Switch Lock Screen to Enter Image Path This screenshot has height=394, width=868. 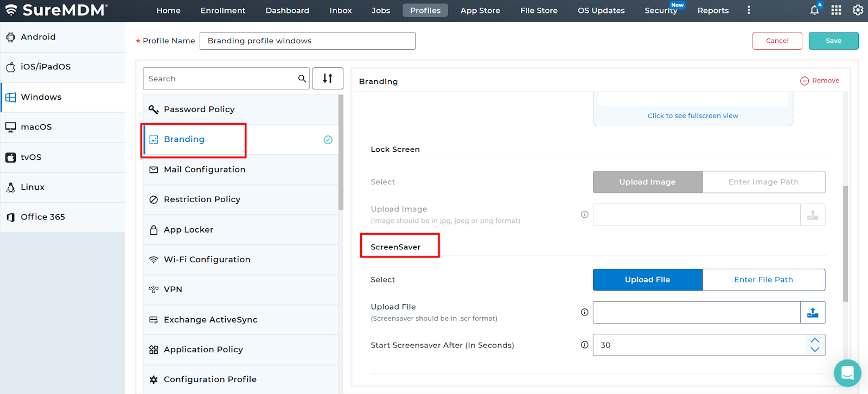[763, 182]
